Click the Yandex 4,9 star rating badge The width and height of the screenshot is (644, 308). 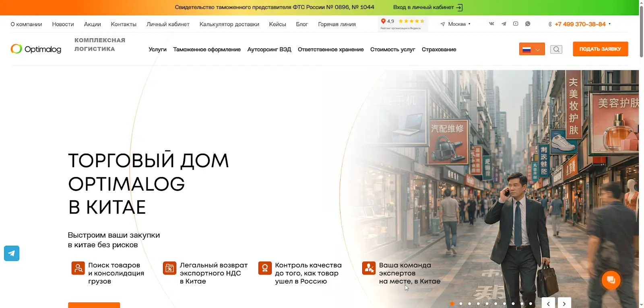402,23
